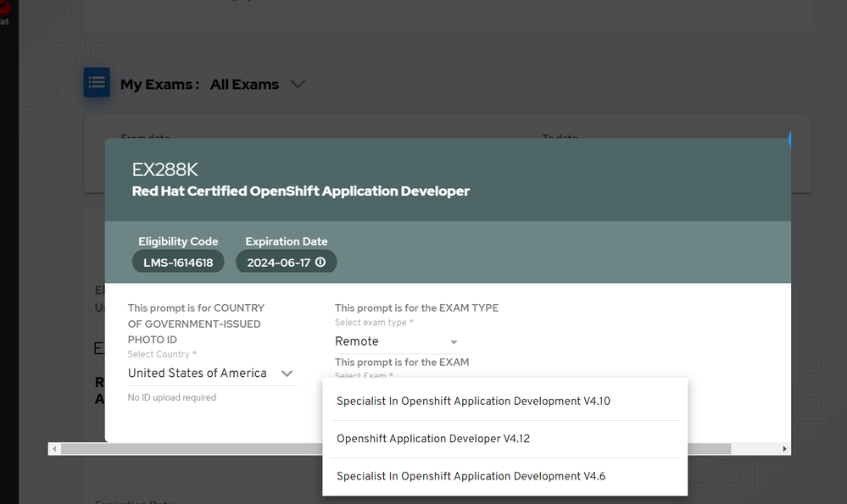Click the info icon next to 2024-06-17
Screen dimensions: 847x504
(320, 263)
